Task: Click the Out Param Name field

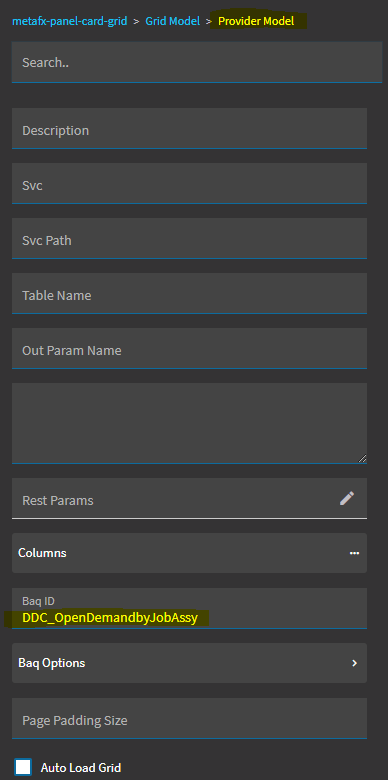Action: (x=190, y=348)
